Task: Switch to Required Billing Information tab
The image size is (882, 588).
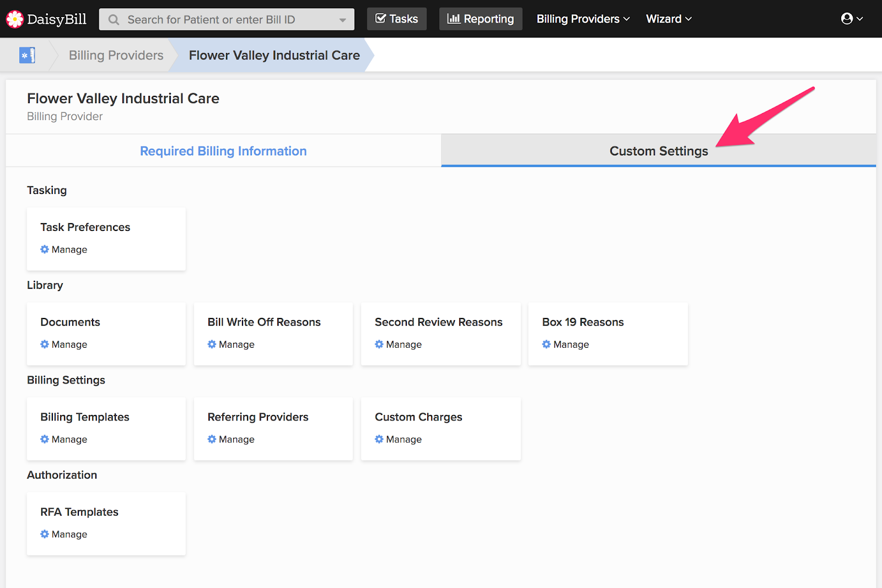Action: pyautogui.click(x=223, y=151)
